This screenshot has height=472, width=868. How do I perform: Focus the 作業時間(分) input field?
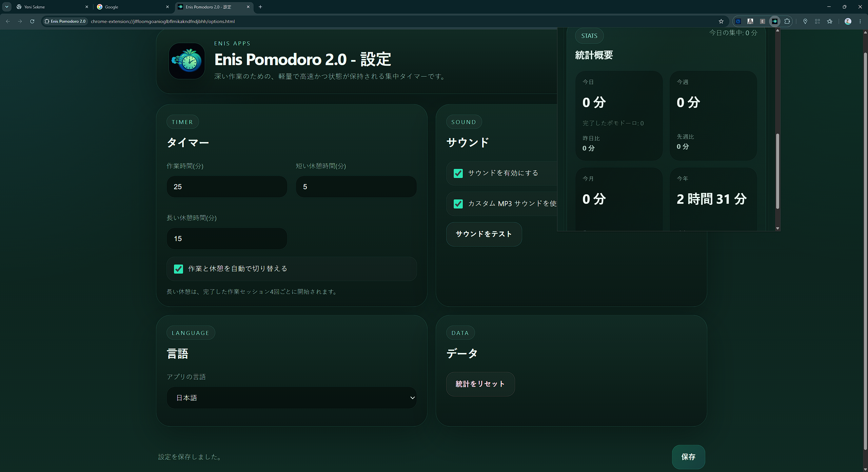click(x=227, y=186)
